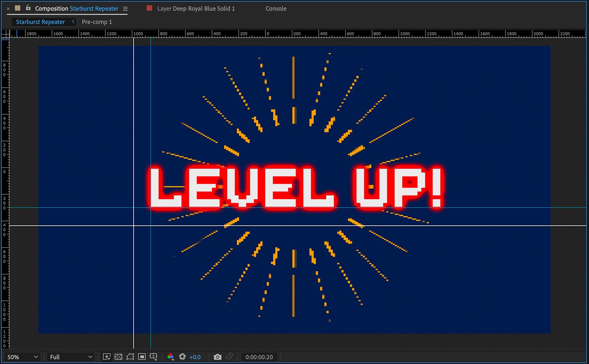Open the magnification dropdown showing 50%
The image size is (589, 364).
click(x=22, y=357)
